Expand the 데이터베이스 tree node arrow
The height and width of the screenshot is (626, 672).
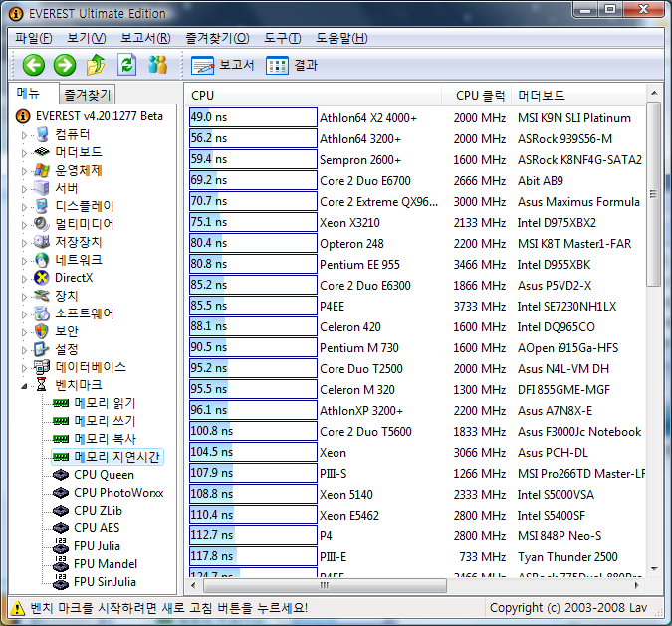point(24,367)
